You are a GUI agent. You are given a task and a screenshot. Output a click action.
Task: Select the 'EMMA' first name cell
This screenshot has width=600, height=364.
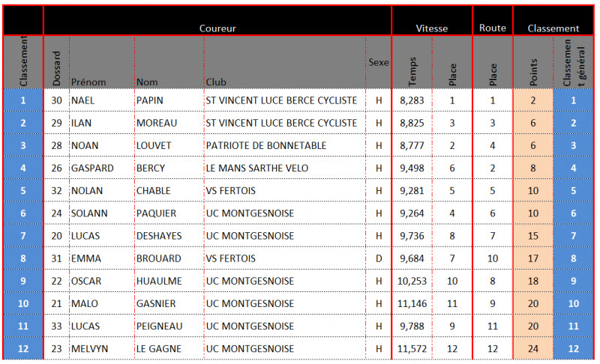pos(85,258)
